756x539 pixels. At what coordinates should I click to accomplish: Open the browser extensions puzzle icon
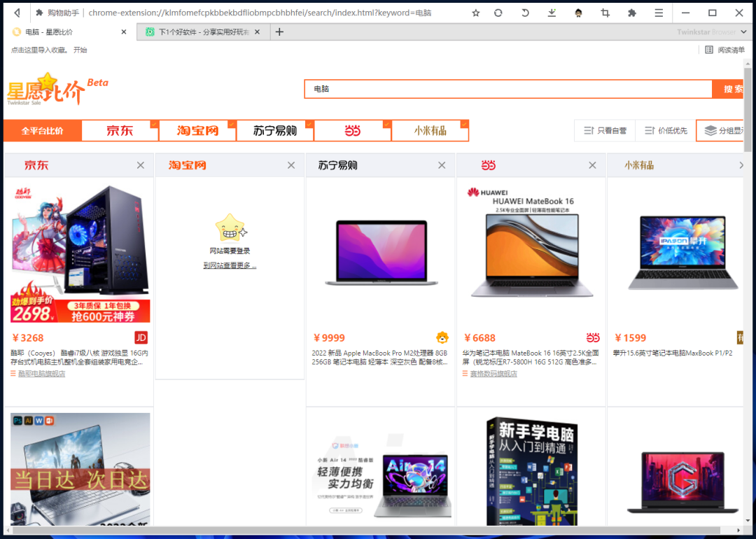coord(631,13)
